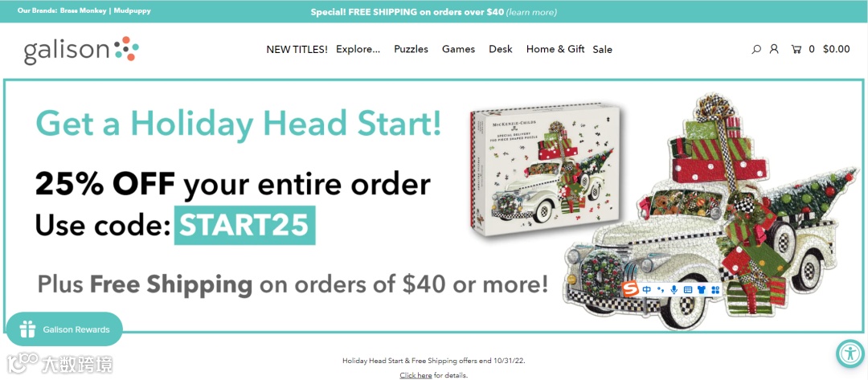Expand the Explore... menu
Viewport: 868px width, 380px height.
pos(358,49)
